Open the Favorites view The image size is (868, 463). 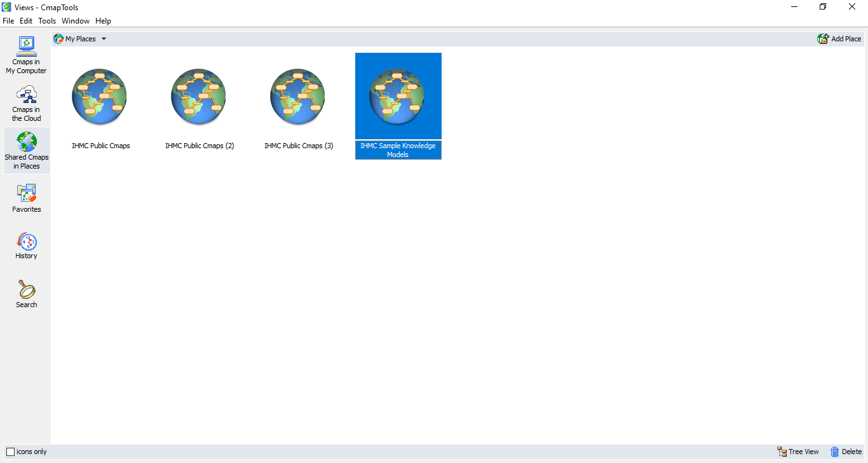coord(27,198)
